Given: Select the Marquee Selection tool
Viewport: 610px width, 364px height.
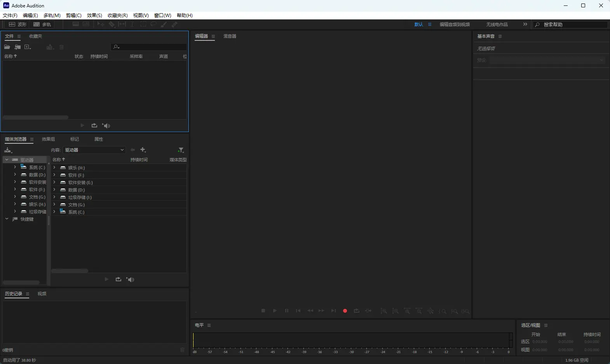Looking at the screenshot, I should 143,24.
